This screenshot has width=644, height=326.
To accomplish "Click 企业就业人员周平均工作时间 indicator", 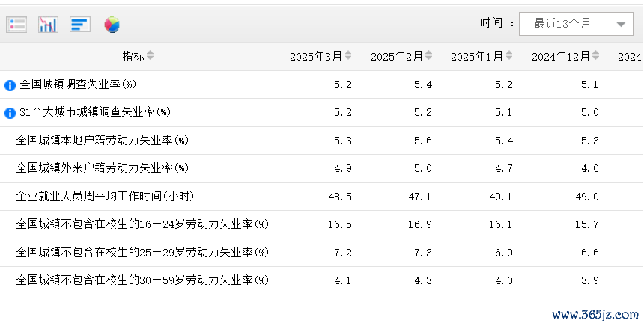I will [105, 197].
